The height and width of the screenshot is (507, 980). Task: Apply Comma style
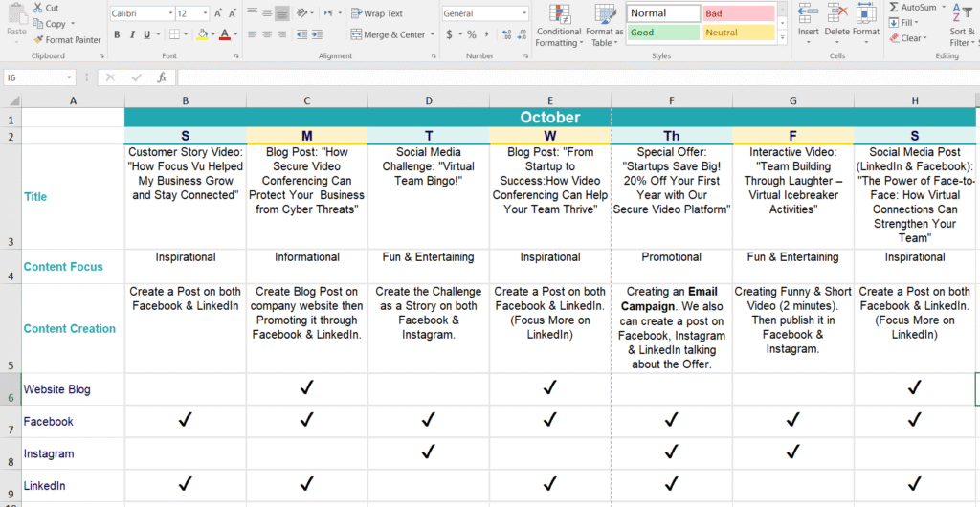(485, 35)
